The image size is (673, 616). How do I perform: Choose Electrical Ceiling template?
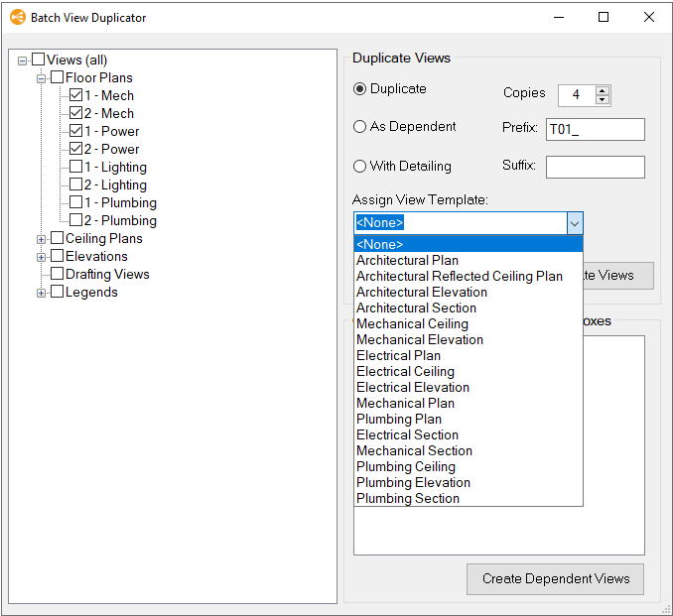[469, 372]
